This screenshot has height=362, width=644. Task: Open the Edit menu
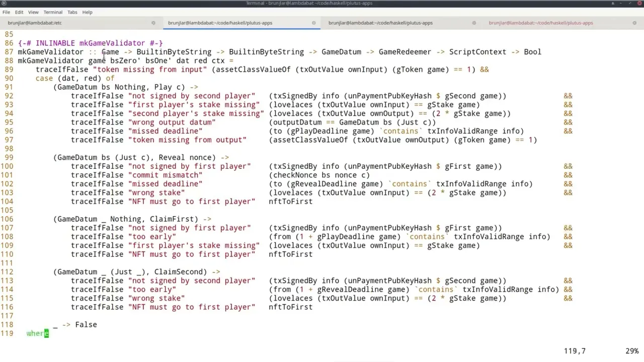19,12
